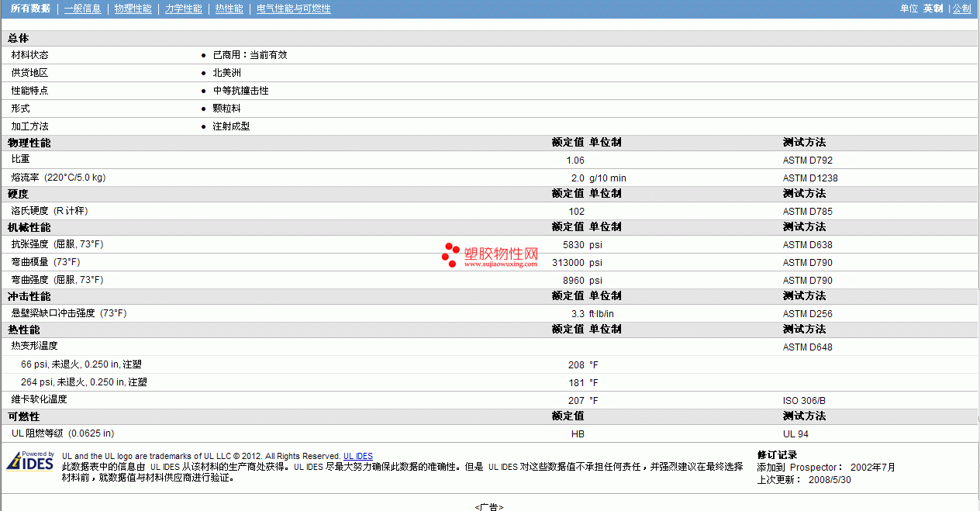Click the 弯曲模量 (73°F) label
Screen dimensions: 980x511
click(x=45, y=262)
